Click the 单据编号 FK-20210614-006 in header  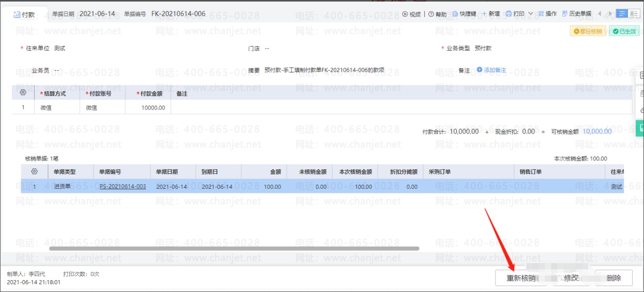coord(179,14)
